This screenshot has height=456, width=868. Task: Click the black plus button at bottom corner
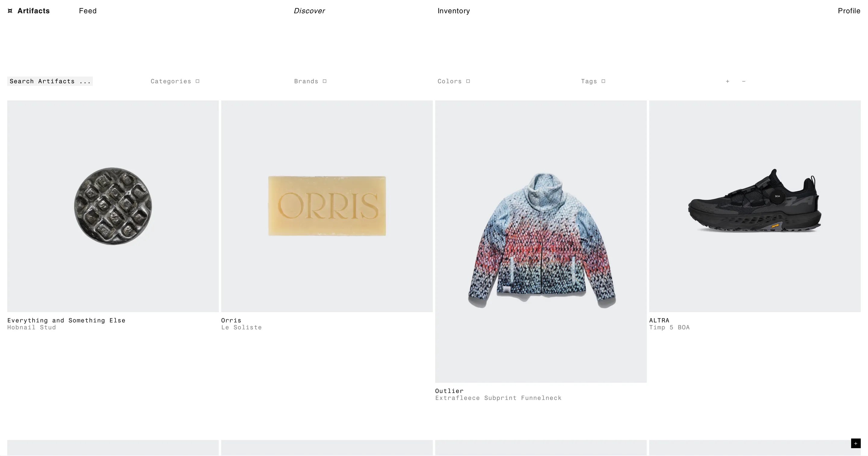[x=856, y=443]
